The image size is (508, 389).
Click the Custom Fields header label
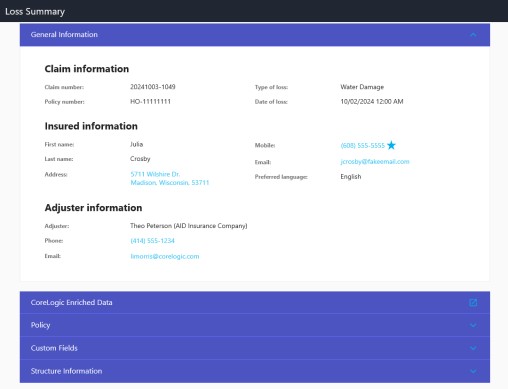click(54, 348)
